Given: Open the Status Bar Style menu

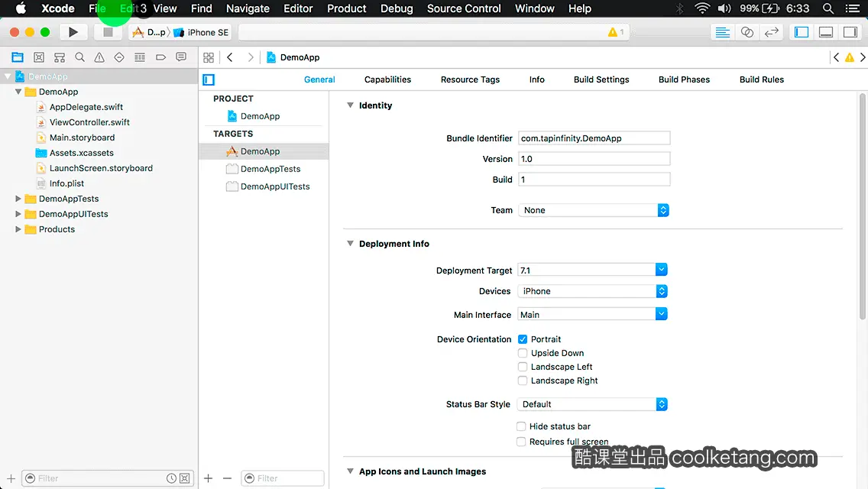Looking at the screenshot, I should [592, 404].
